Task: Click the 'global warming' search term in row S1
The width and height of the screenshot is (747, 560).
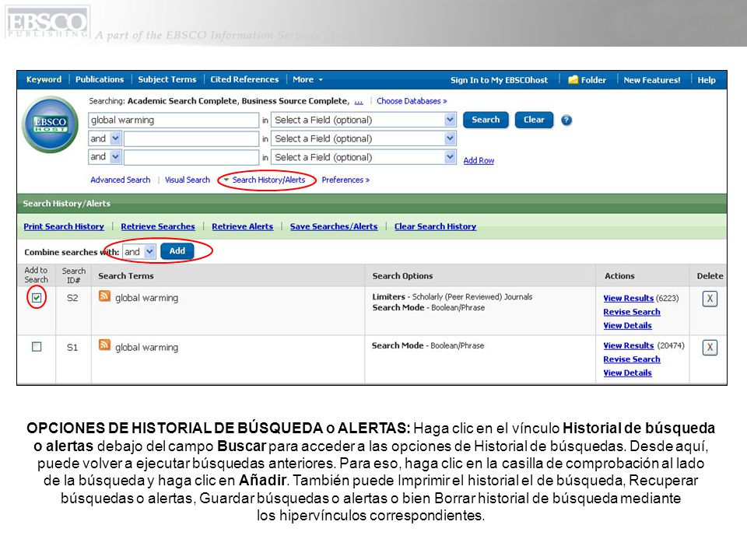Action: tap(147, 348)
